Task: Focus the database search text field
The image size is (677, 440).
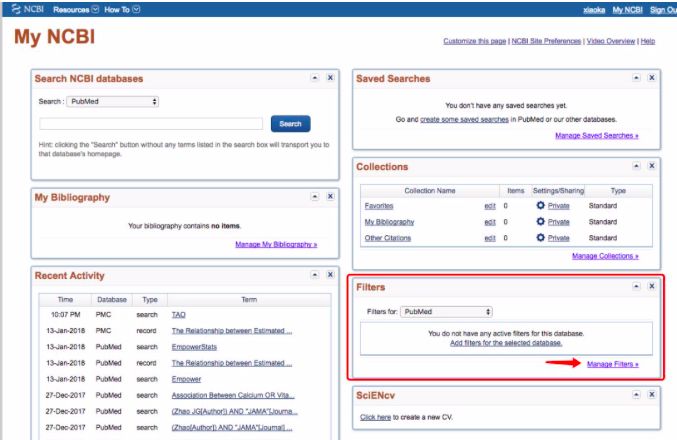Action: tap(151, 124)
